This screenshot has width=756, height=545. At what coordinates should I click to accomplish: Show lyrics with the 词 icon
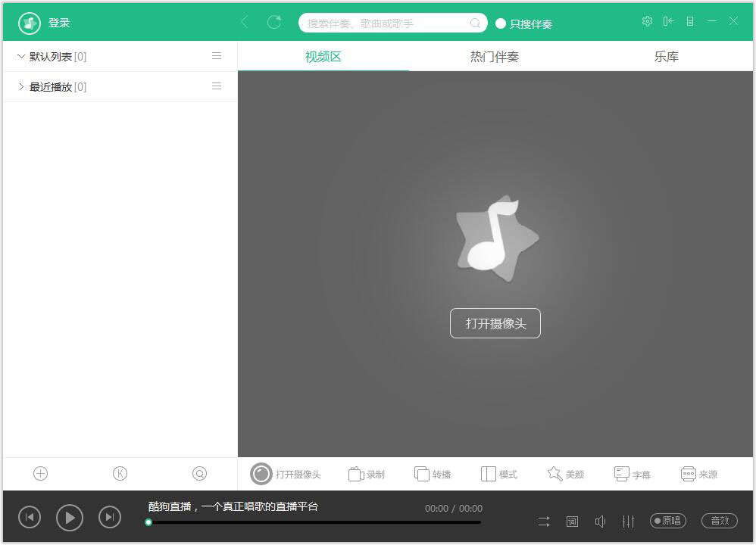click(x=572, y=521)
